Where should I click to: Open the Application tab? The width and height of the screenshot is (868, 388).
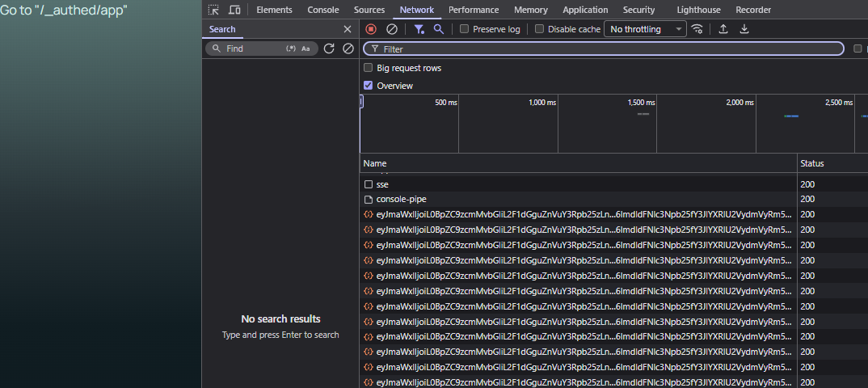pyautogui.click(x=585, y=10)
